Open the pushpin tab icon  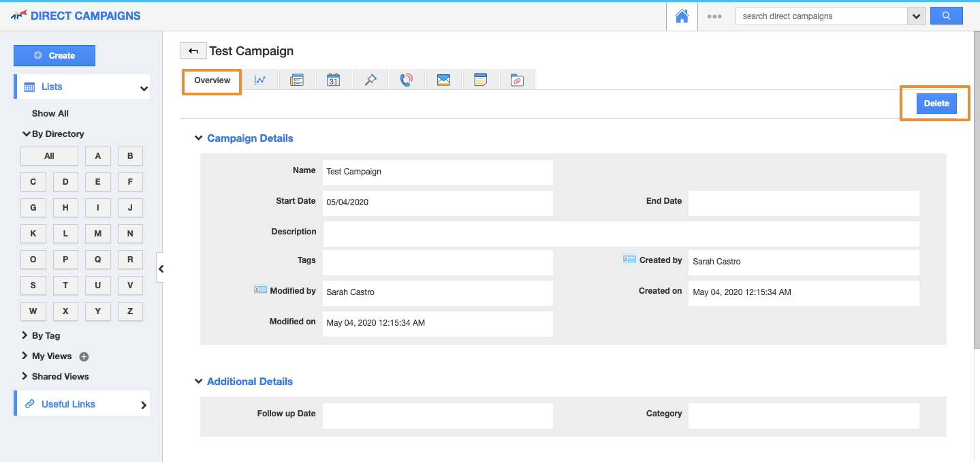click(370, 80)
